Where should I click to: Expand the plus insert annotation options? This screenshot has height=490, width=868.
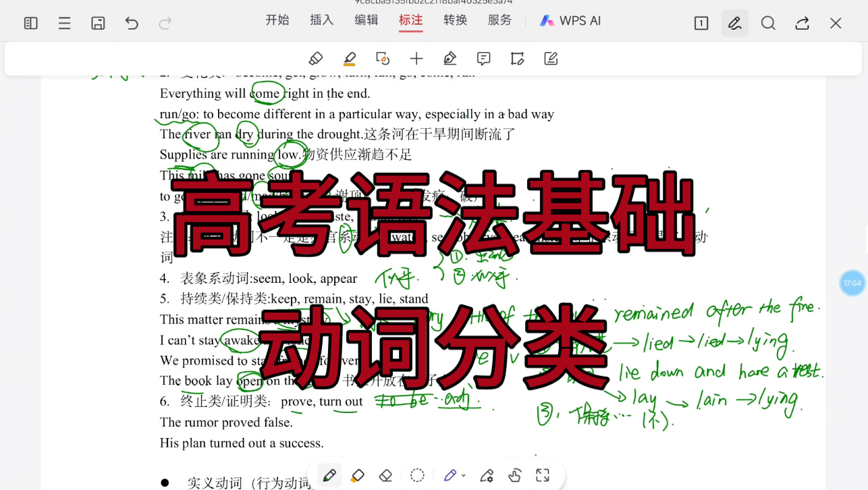coord(416,58)
